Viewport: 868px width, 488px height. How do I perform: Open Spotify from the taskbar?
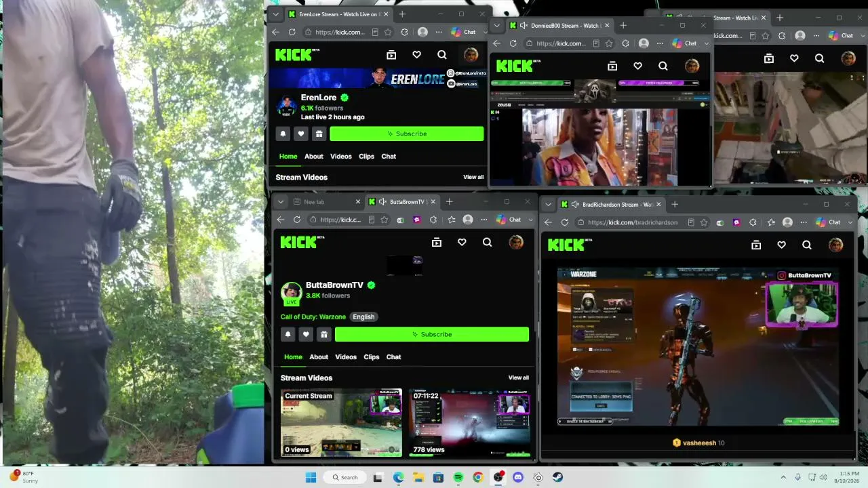458,477
